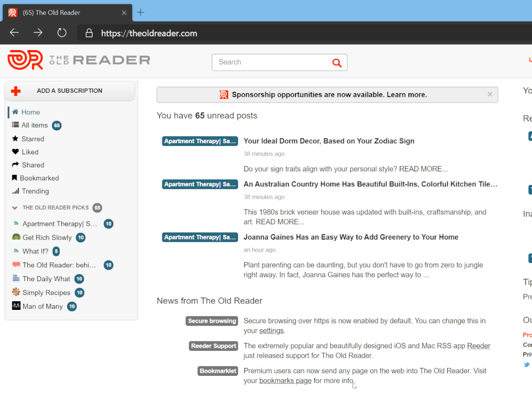Follow the settings link
532x419 pixels.
272,331
